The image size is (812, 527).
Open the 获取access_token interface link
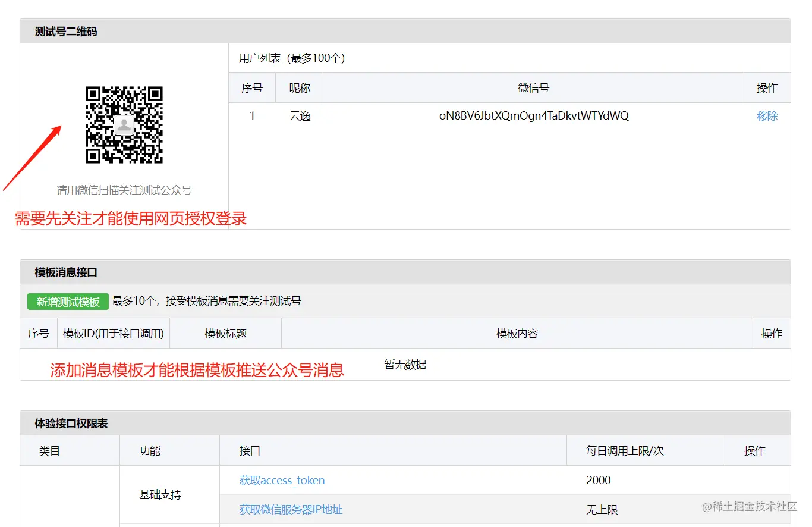click(x=282, y=480)
